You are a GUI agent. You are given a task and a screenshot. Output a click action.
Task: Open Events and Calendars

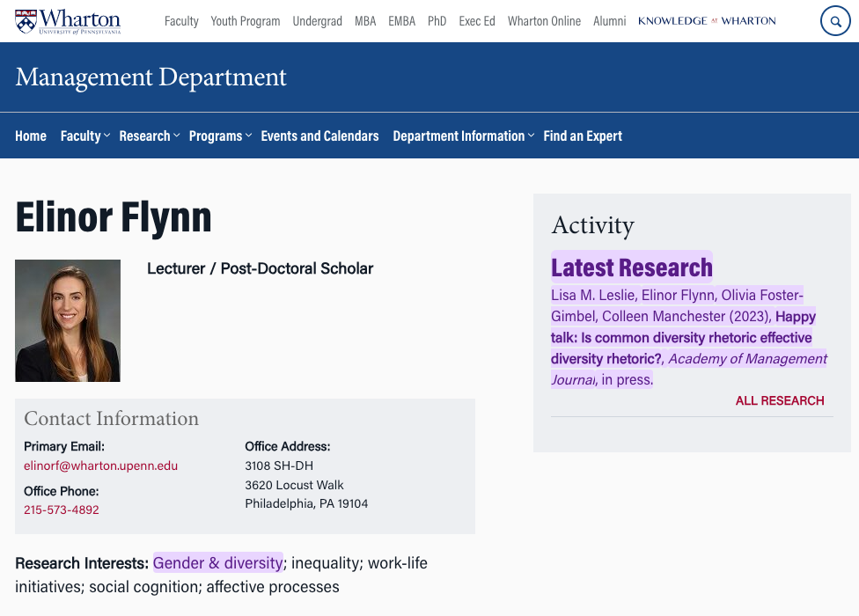(x=320, y=136)
